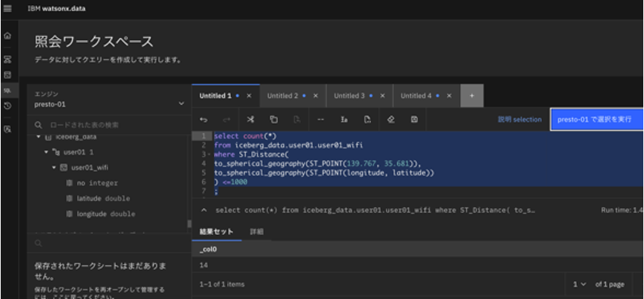Click the save worksheet icon

415,120
